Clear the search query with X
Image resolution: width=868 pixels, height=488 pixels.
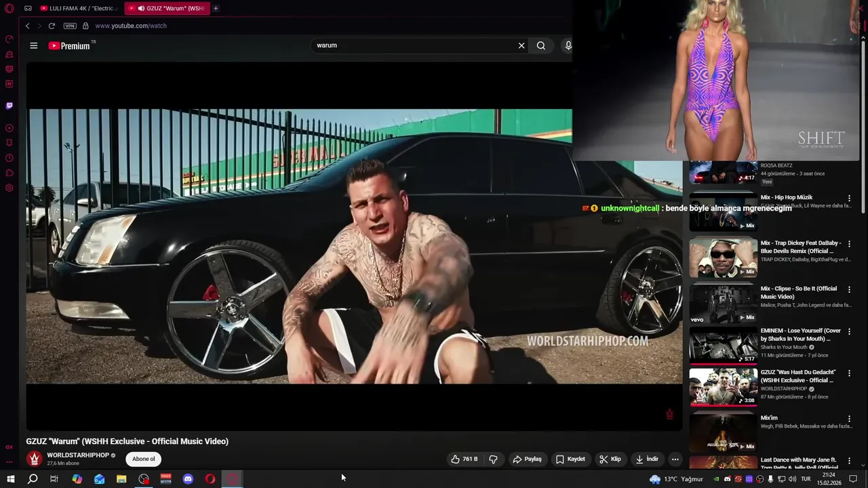click(x=521, y=45)
